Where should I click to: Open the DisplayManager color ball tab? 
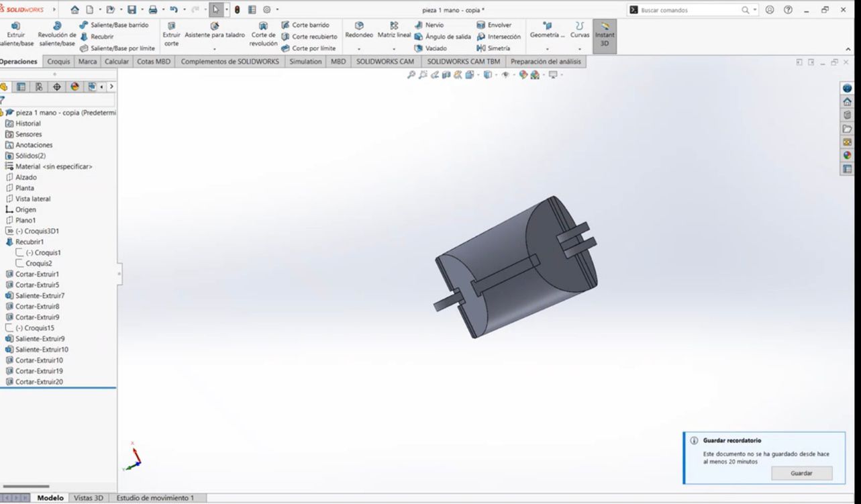pos(74,87)
